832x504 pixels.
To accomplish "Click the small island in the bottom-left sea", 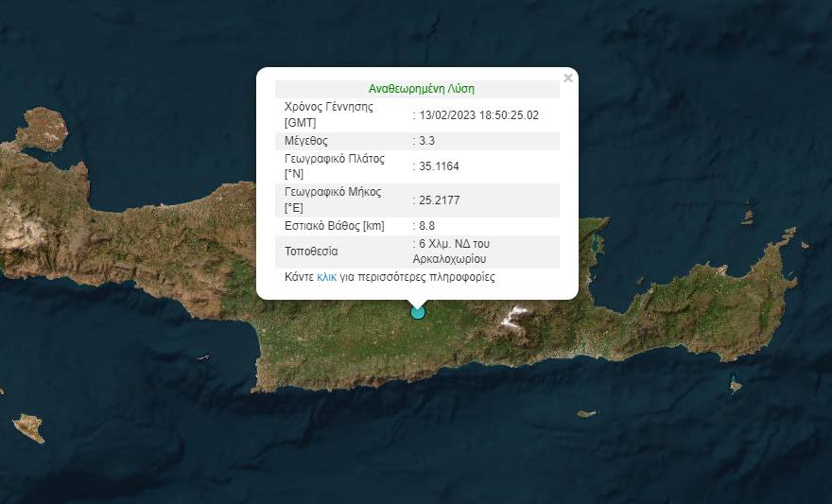I will [27, 427].
